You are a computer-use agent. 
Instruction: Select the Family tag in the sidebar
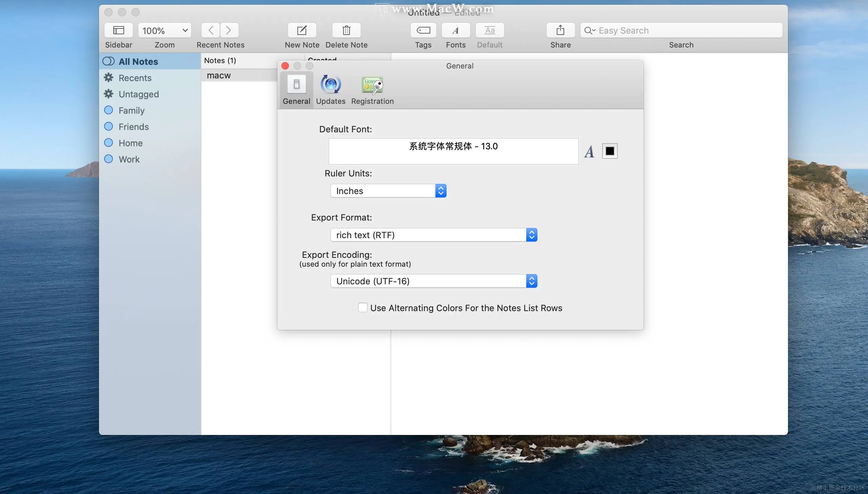click(132, 111)
